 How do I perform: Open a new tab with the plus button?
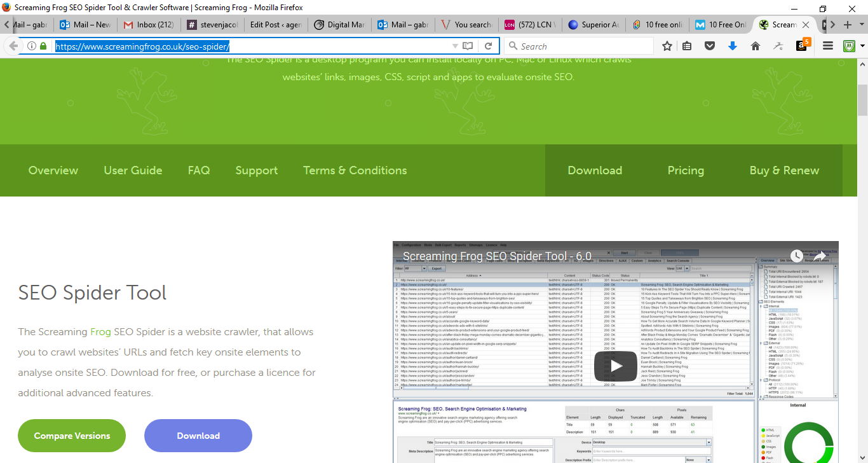848,25
